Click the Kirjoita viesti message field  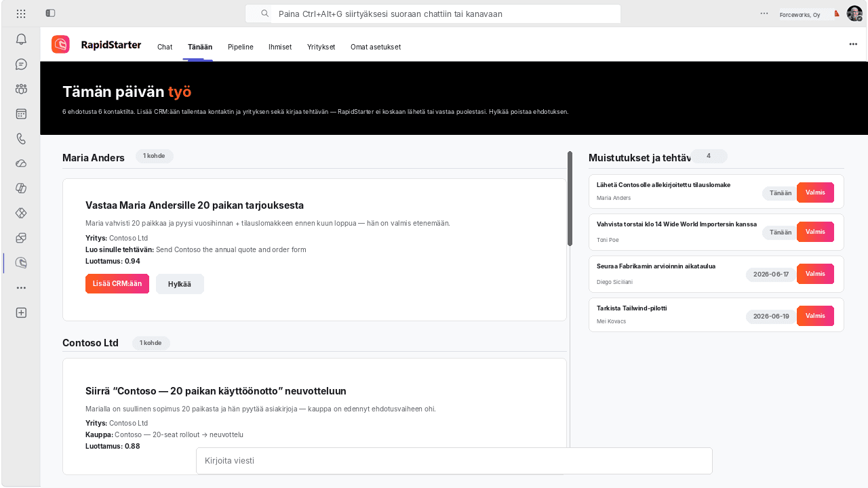click(x=454, y=461)
